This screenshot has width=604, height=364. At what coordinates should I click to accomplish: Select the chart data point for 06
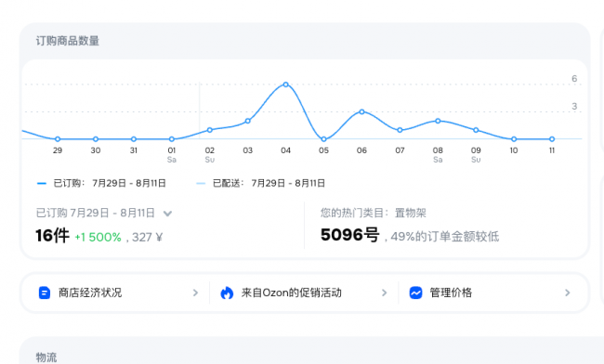[x=361, y=111]
